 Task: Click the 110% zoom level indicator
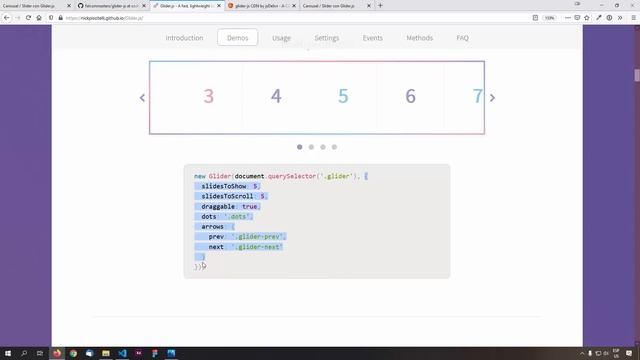click(550, 18)
